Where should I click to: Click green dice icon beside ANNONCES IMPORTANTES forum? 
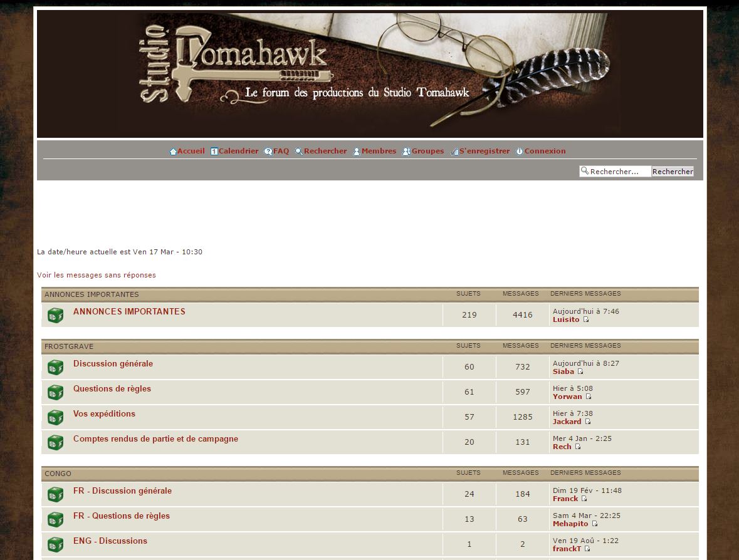pos(56,315)
